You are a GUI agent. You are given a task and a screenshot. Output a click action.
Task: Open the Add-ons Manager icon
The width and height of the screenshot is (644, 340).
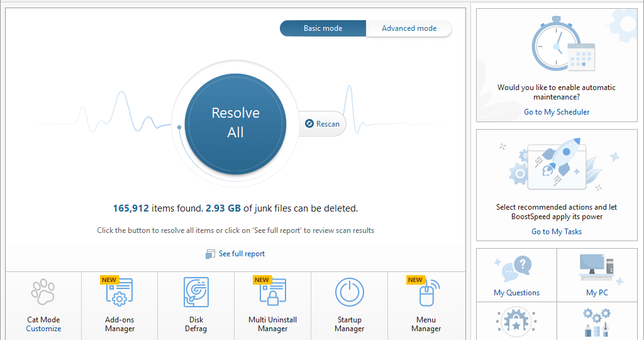point(119,292)
